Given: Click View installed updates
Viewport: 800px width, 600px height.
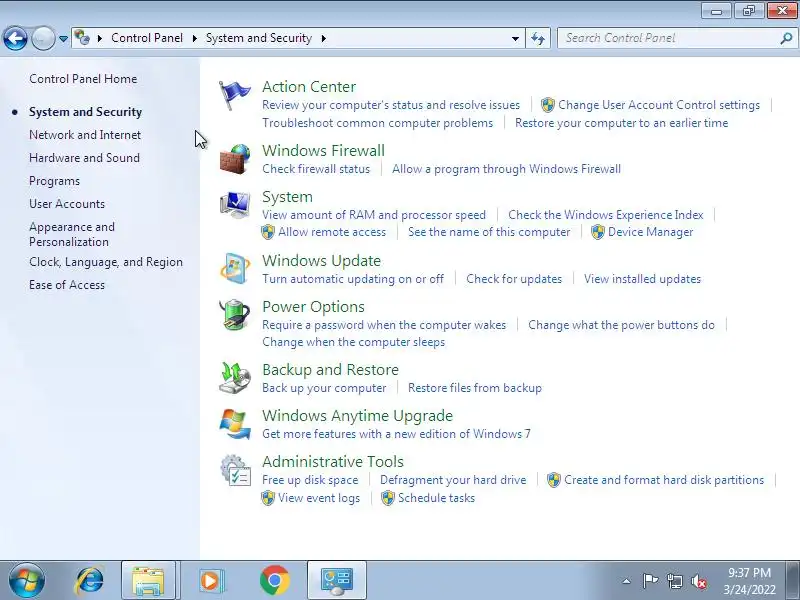Looking at the screenshot, I should click(x=642, y=279).
